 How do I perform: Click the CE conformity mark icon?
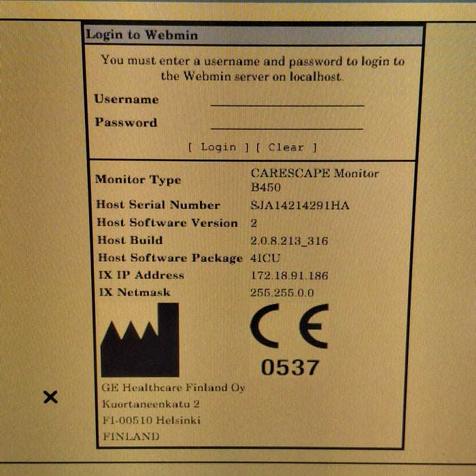click(x=289, y=326)
